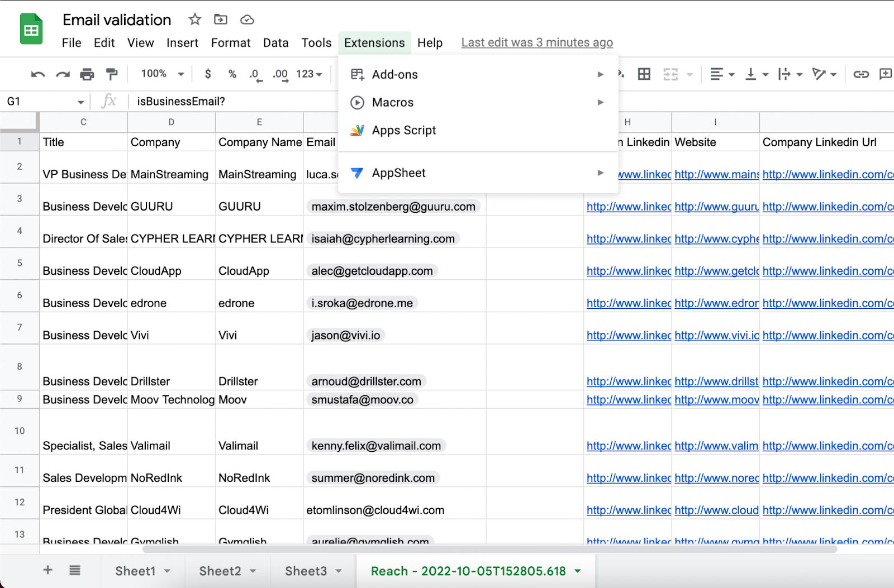
Task: Open the 123 number format dropdown
Action: [x=309, y=74]
